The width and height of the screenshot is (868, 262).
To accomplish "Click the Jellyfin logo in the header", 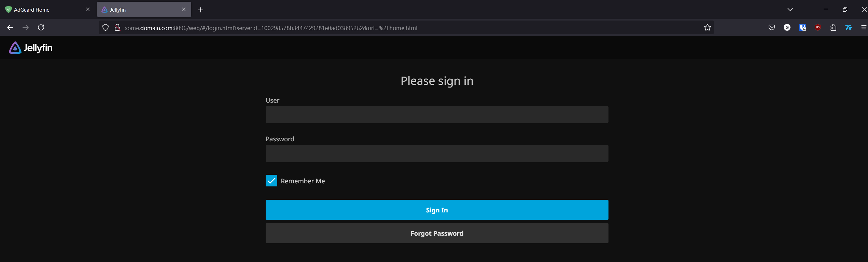I will coord(31,48).
